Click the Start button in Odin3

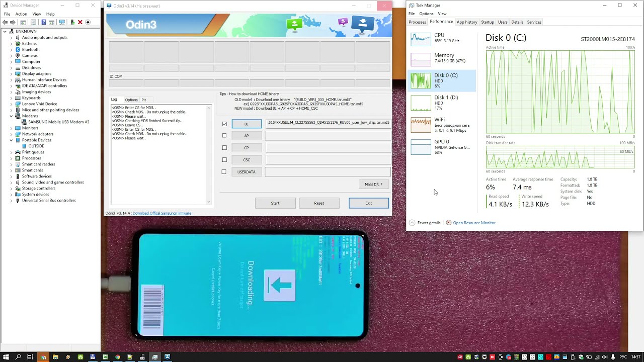click(x=275, y=203)
